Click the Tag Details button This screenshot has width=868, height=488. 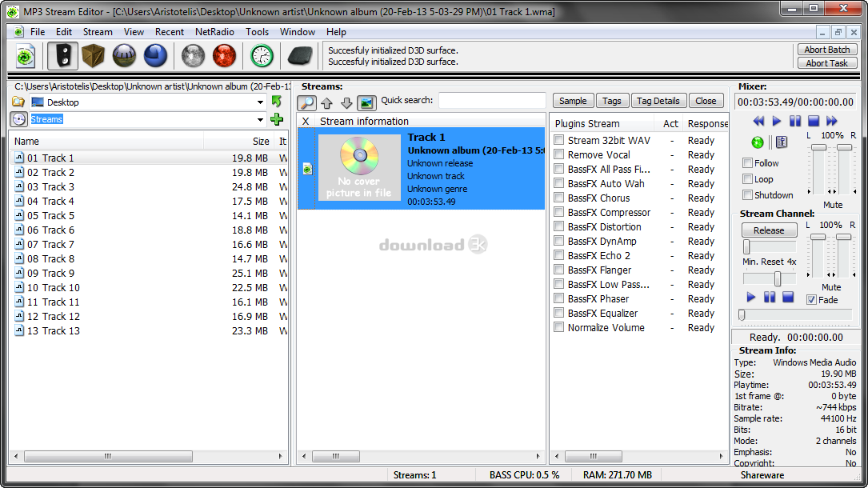click(x=659, y=101)
